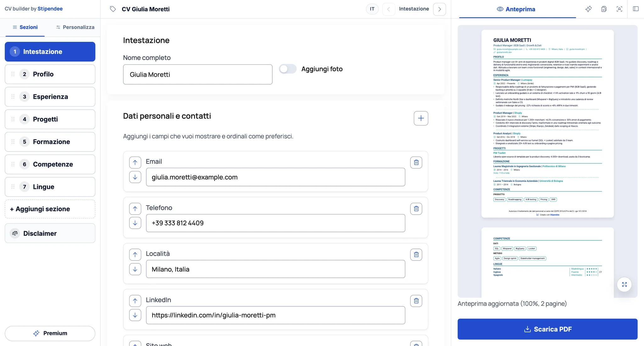This screenshot has width=644, height=346.
Task: Open the Lingue section
Action: [50, 187]
